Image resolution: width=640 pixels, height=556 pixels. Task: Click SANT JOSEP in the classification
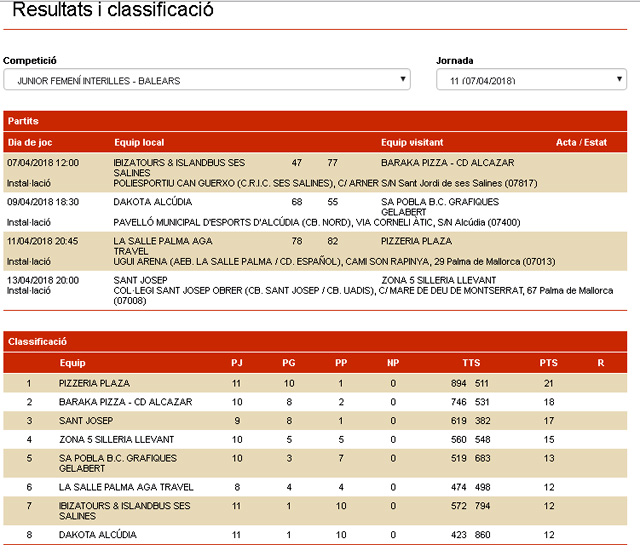point(84,421)
